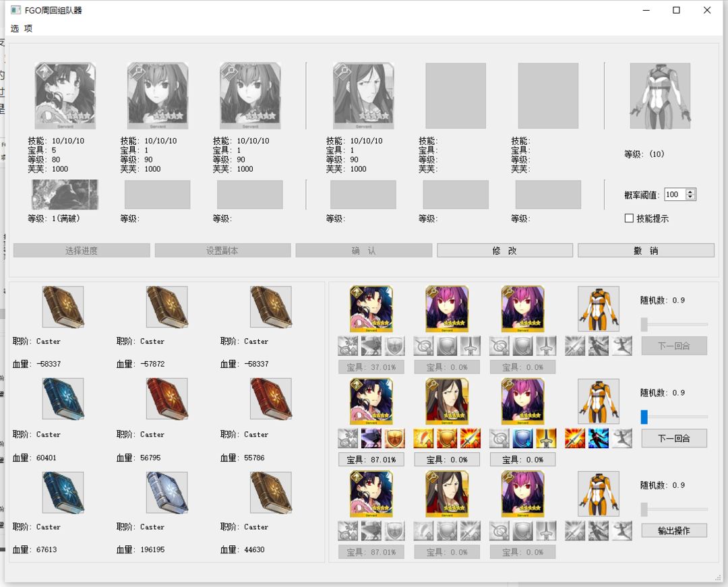Click the 修改 button
Image resolution: width=728 pixels, height=587 pixels.
tap(505, 251)
